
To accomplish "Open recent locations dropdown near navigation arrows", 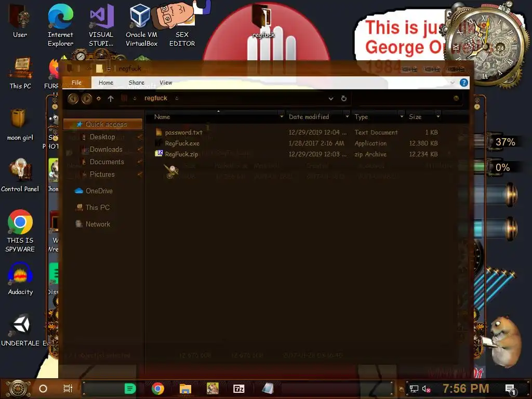I will pyautogui.click(x=98, y=99).
